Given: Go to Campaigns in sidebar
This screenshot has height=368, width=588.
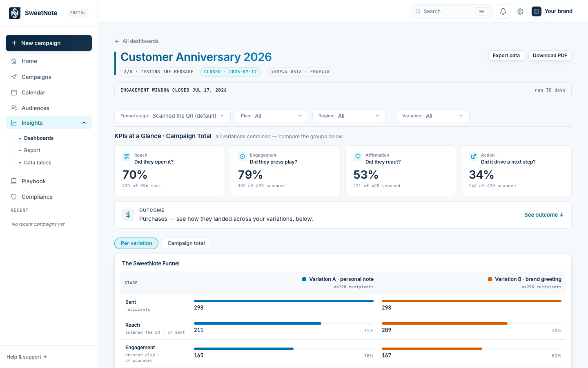Looking at the screenshot, I should point(49,77).
